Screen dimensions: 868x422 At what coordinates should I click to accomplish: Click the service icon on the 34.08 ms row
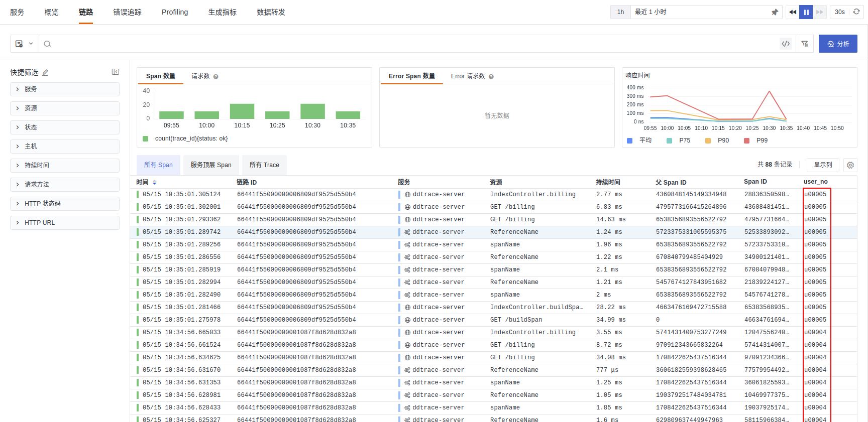[x=407, y=357]
